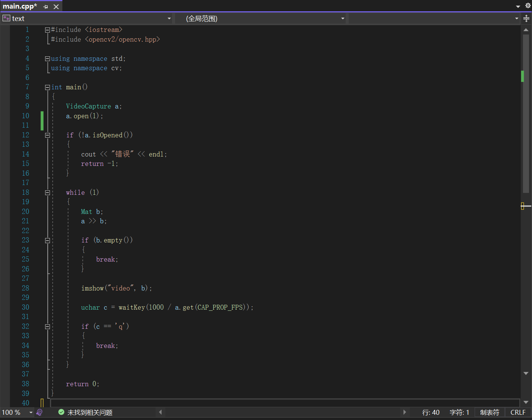Split the editor window with split icon

click(x=526, y=18)
